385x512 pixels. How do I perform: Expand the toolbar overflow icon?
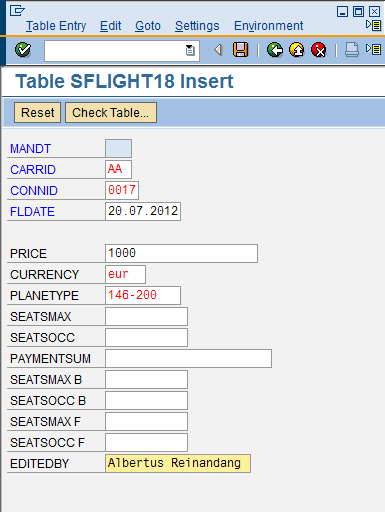coord(373,50)
